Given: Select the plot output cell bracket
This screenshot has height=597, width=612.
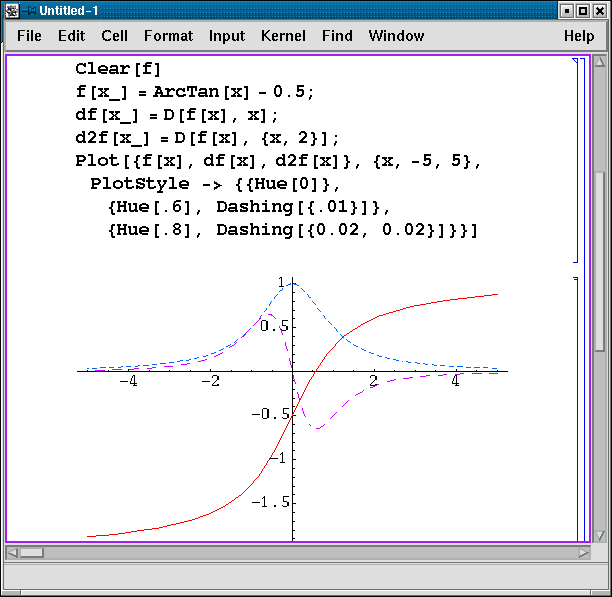Looking at the screenshot, I should point(575,409).
